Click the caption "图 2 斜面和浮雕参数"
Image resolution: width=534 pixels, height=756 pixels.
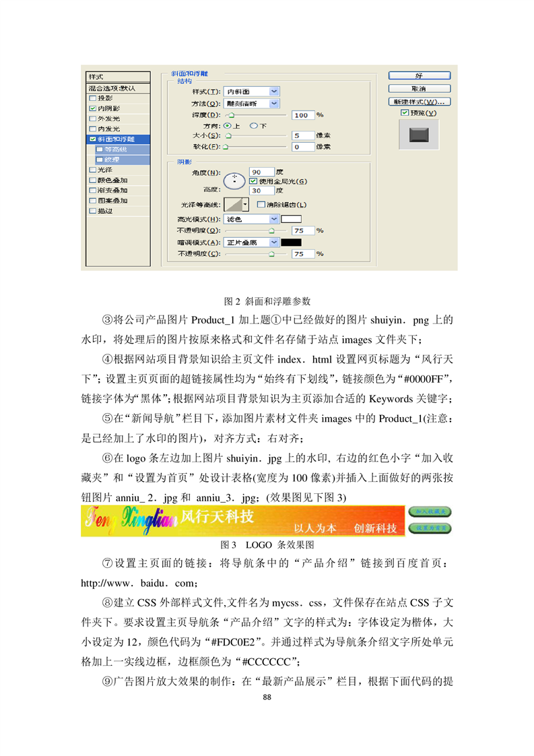pos(267,301)
